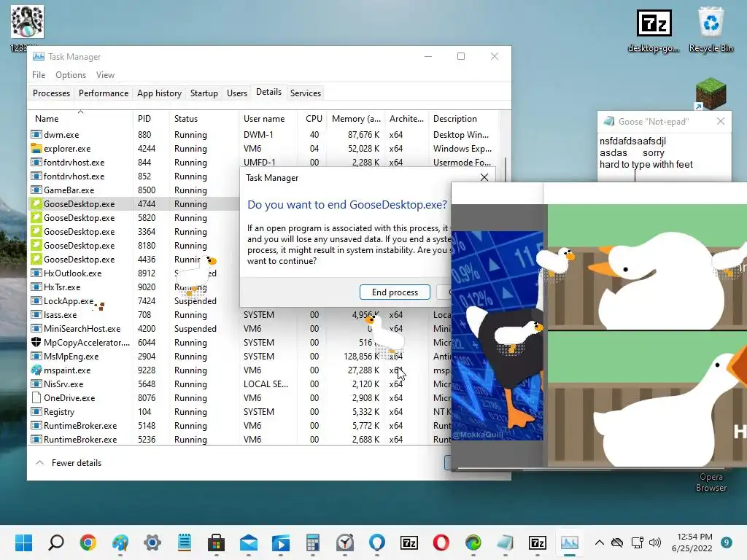Click the GooseDesktop.exe icon with PID 5820
Image resolution: width=747 pixels, height=560 pixels.
click(36, 217)
